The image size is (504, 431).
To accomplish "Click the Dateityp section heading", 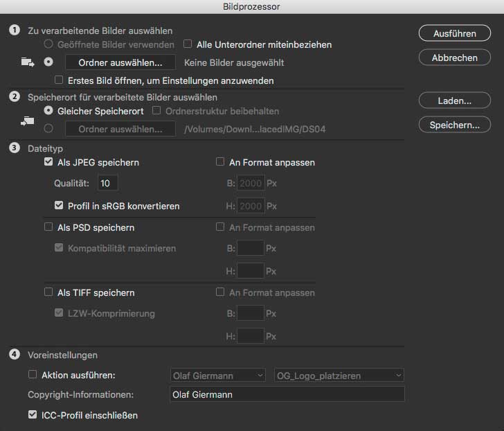I will click(x=45, y=148).
